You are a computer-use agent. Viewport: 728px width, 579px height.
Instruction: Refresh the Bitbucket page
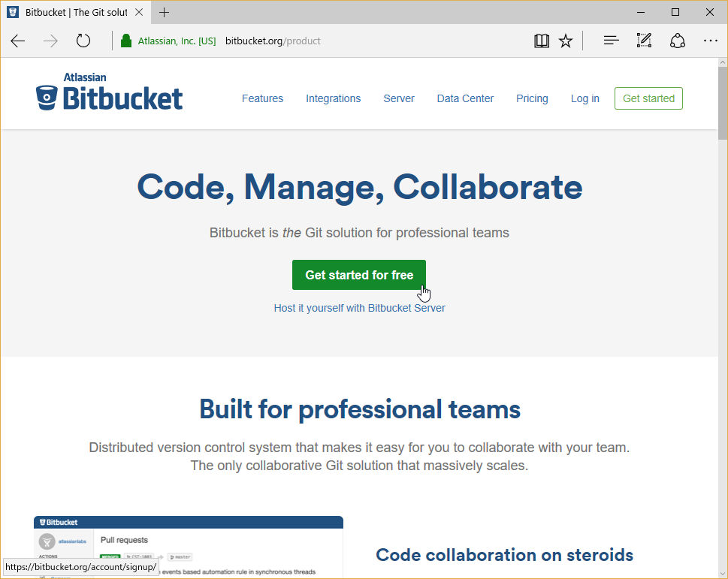click(x=83, y=41)
